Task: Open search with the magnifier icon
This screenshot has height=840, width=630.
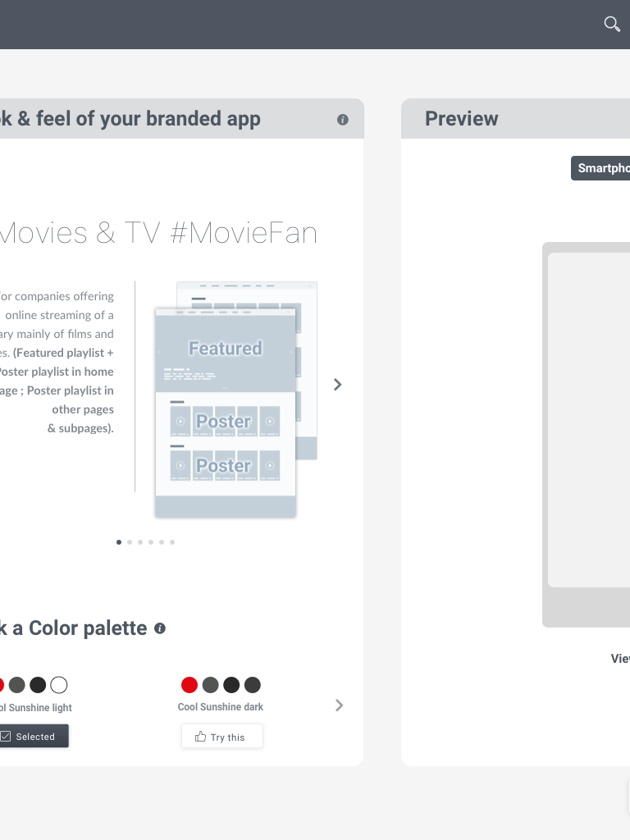Action: pyautogui.click(x=612, y=24)
